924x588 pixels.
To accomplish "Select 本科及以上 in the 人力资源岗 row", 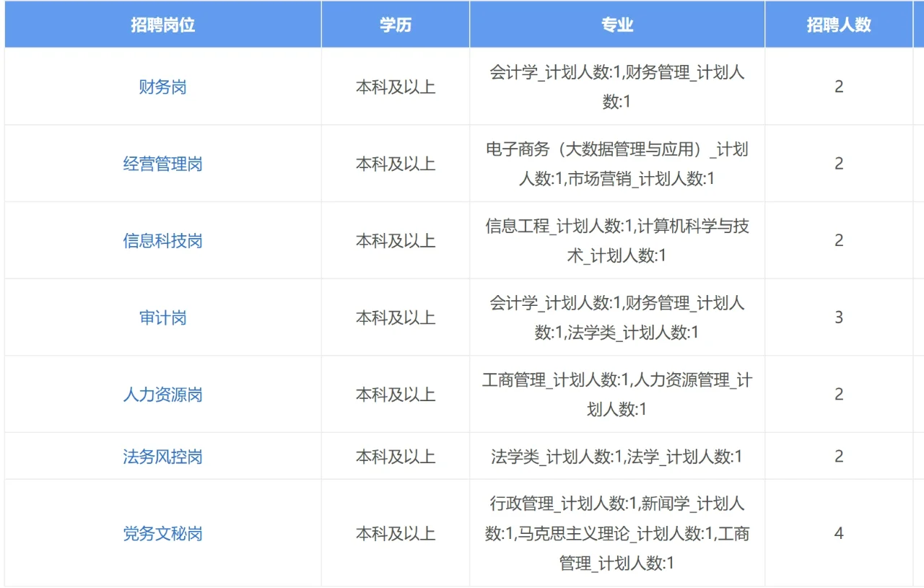I will coord(396,395).
